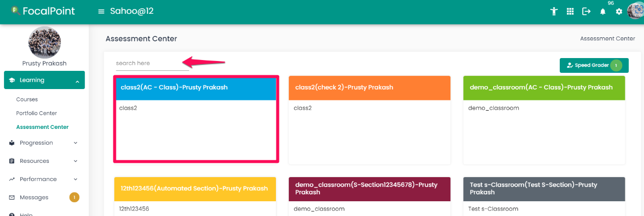Image resolution: width=644 pixels, height=216 pixels.
Task: Click the Messages envelope icon
Action: point(12,197)
